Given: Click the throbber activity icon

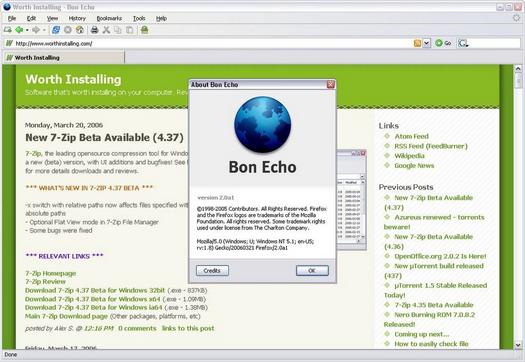Looking at the screenshot, I should click(x=517, y=18).
